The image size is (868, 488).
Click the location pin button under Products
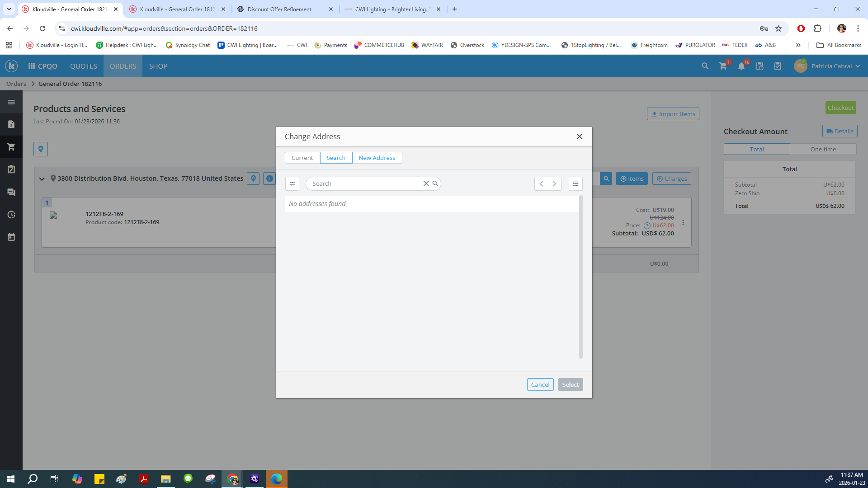pyautogui.click(x=41, y=149)
